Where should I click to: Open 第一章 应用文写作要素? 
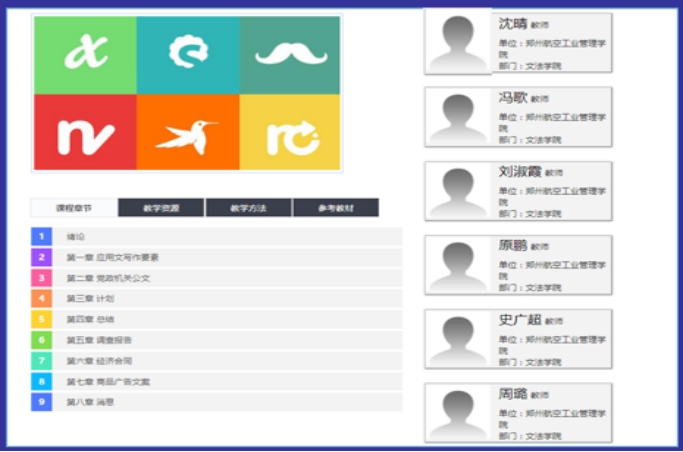pyautogui.click(x=112, y=257)
